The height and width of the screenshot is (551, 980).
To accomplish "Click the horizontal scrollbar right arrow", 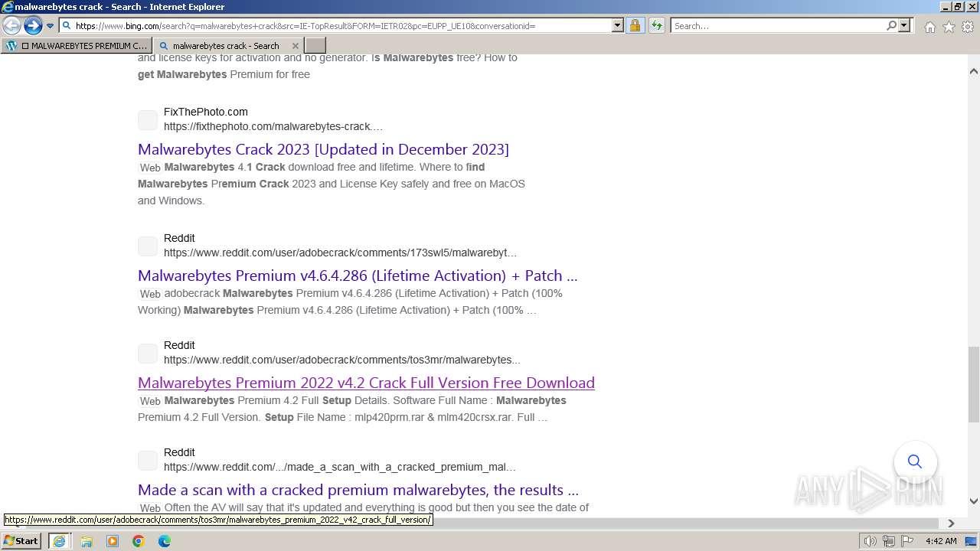I will click(x=951, y=523).
